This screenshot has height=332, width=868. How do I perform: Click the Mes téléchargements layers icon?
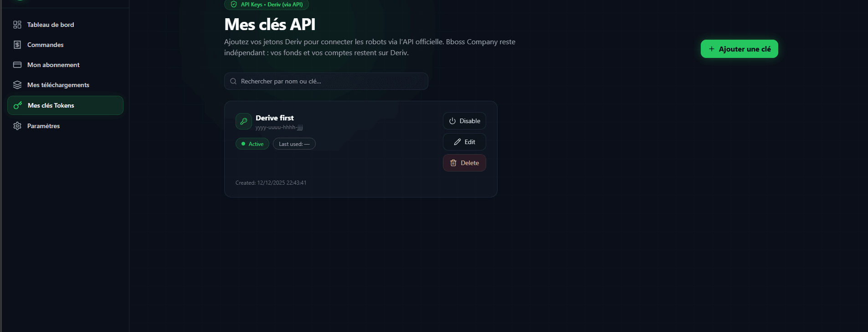[x=17, y=85]
